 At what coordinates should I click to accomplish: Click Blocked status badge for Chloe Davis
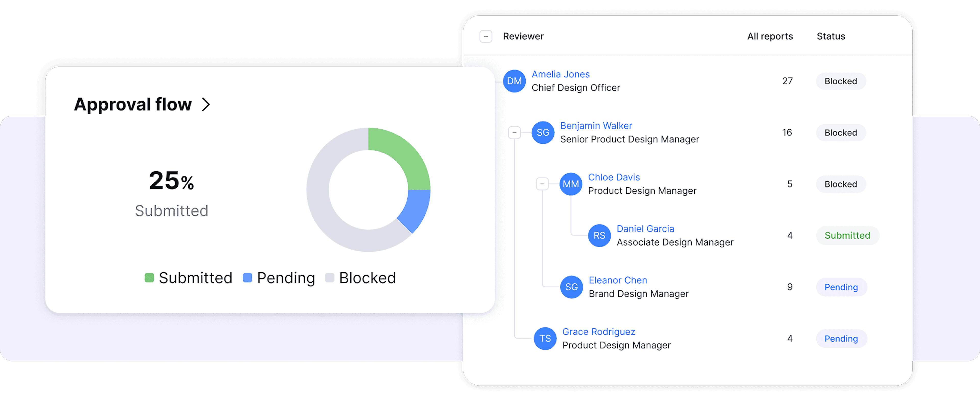click(840, 184)
